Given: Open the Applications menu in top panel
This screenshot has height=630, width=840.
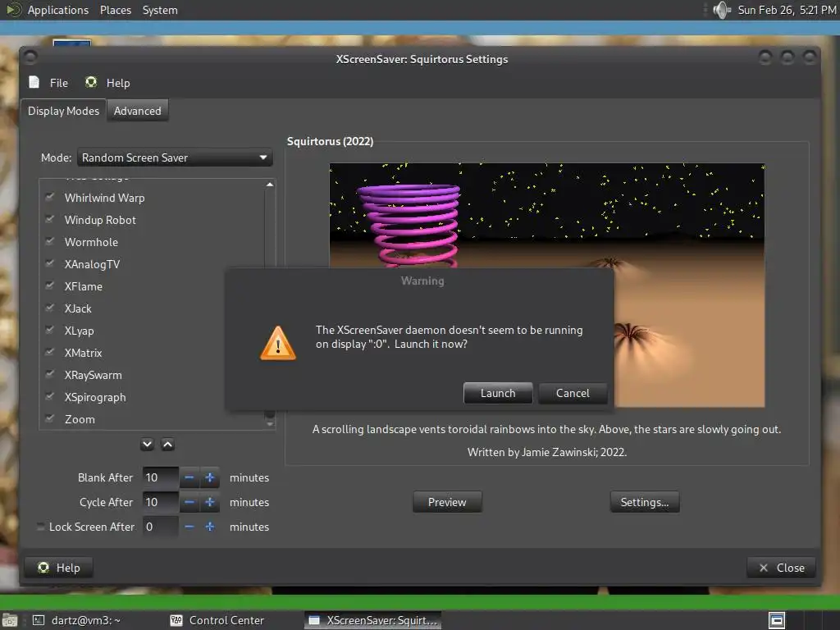Looking at the screenshot, I should pyautogui.click(x=58, y=10).
